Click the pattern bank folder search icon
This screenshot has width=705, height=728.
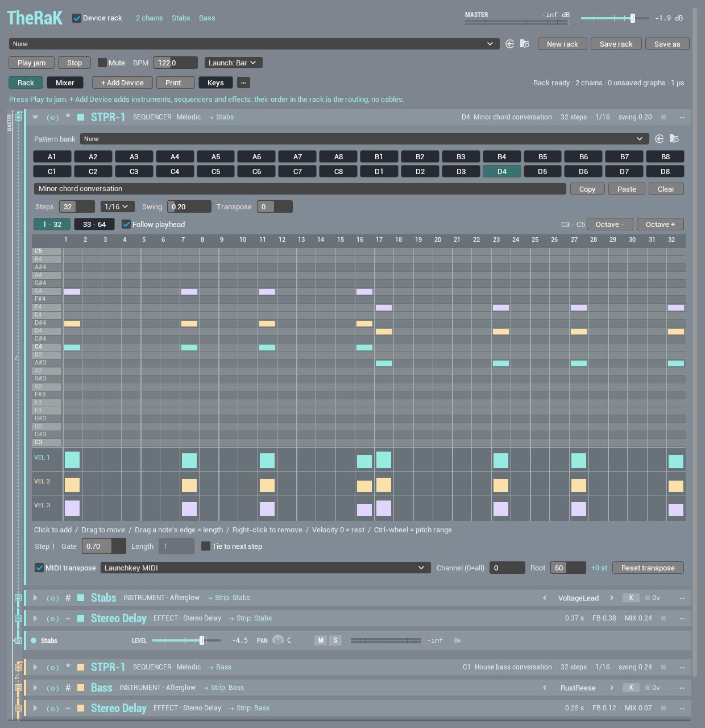674,139
